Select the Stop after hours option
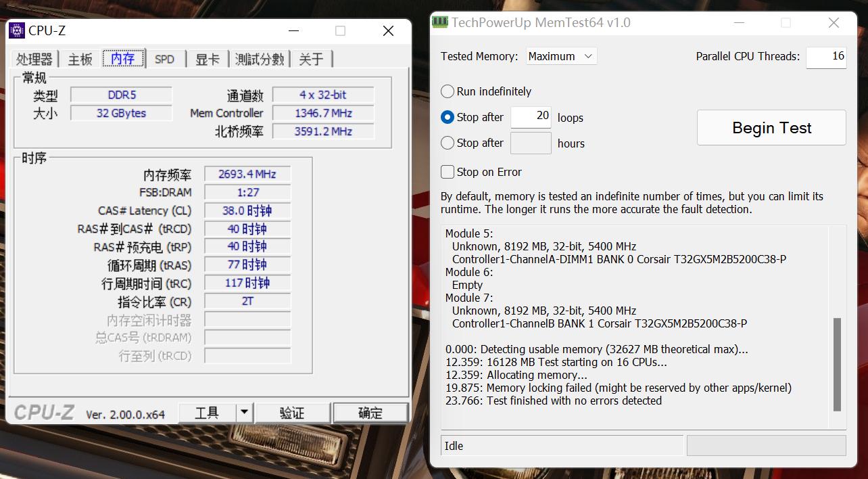868x479 pixels. (447, 143)
